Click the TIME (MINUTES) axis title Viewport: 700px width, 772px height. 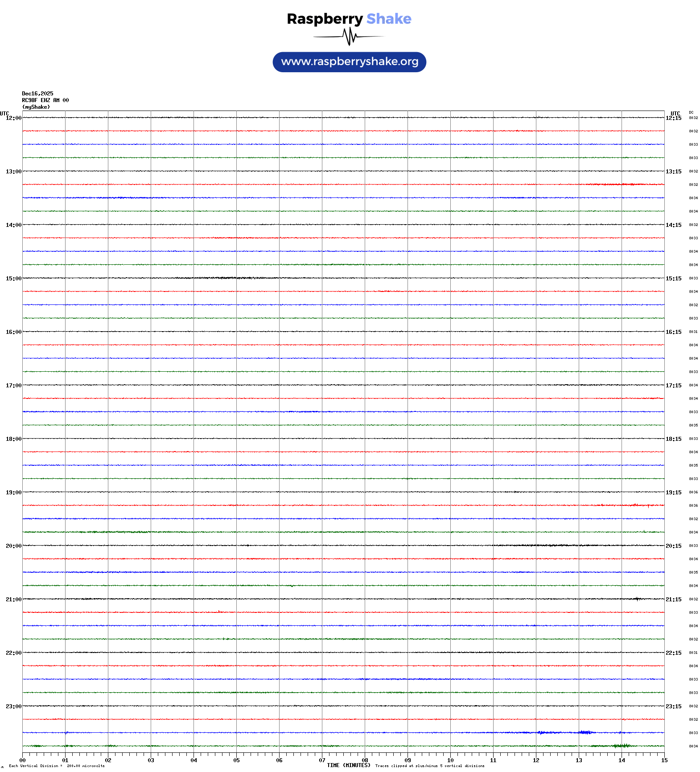click(x=349, y=765)
